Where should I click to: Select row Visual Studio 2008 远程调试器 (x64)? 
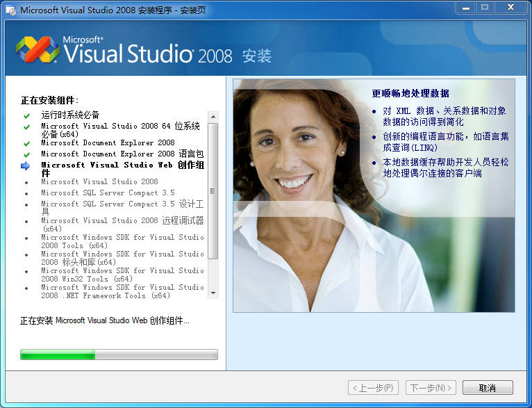point(122,225)
